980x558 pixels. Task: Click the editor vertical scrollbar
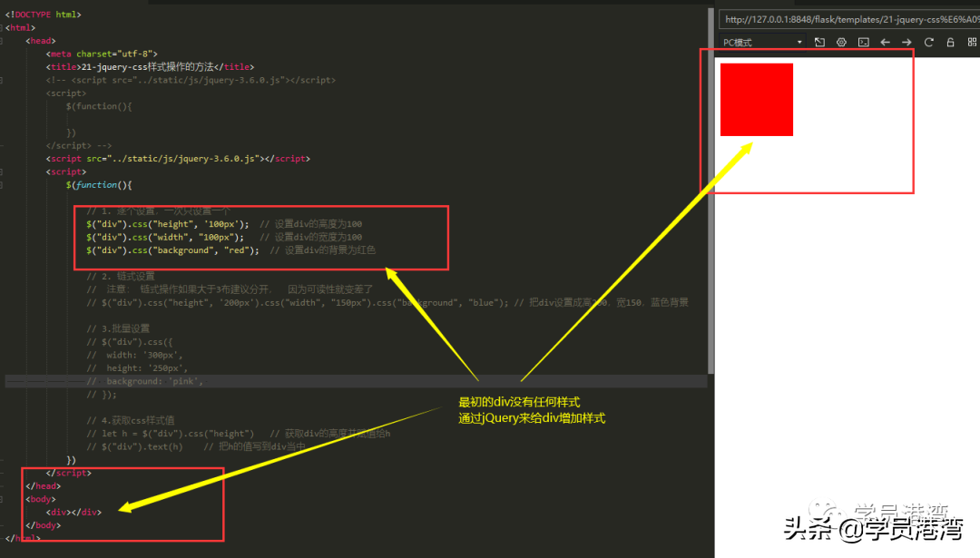pos(710,191)
